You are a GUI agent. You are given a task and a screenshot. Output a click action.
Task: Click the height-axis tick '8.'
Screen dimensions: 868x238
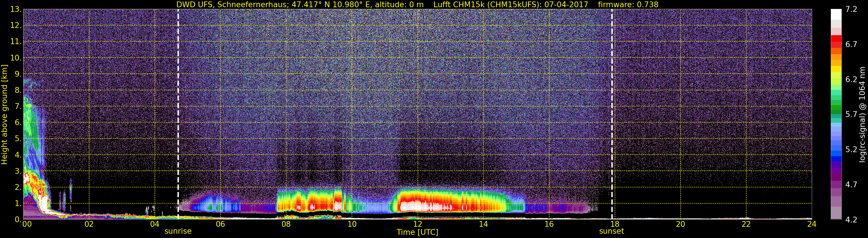(x=18, y=90)
